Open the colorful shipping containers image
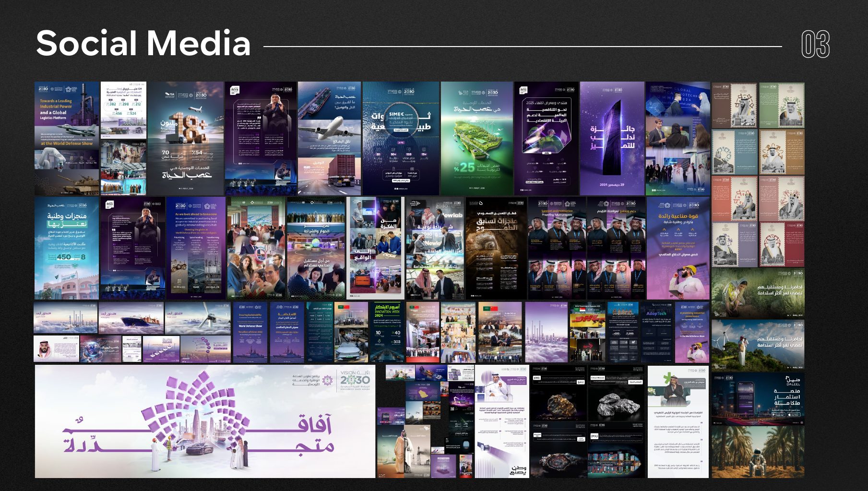868x491 pixels. click(x=617, y=450)
